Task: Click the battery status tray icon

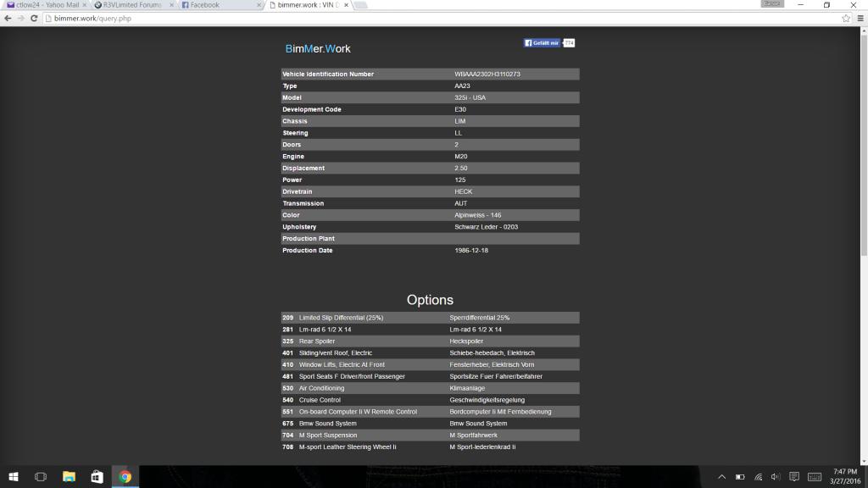Action: pyautogui.click(x=740, y=477)
